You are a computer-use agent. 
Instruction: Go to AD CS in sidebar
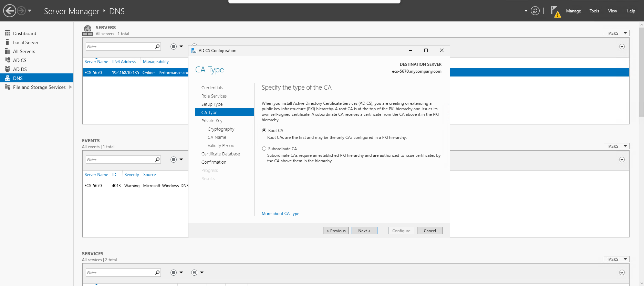coord(20,60)
